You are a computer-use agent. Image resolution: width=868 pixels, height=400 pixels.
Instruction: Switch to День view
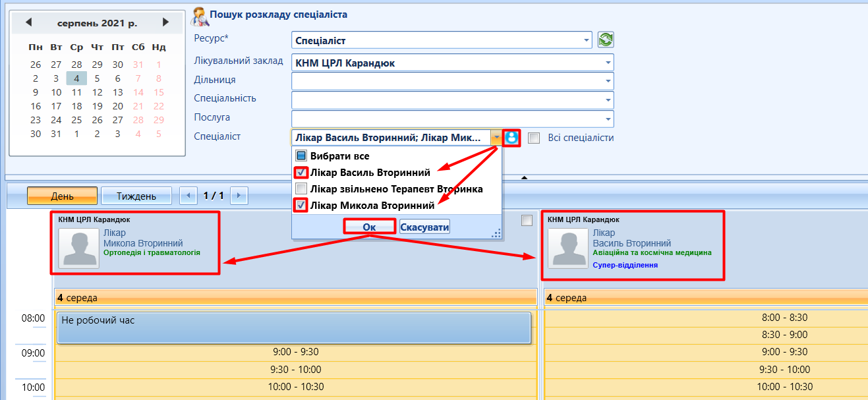[62, 196]
